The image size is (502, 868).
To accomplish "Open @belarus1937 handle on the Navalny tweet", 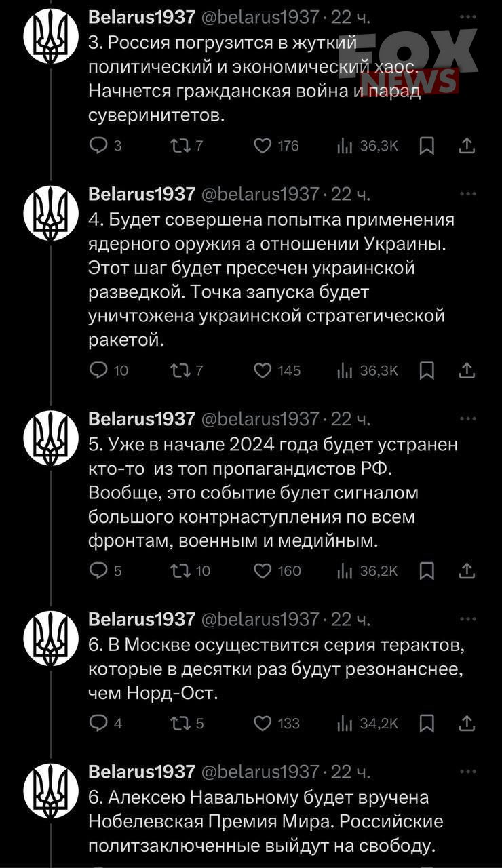I will 260,772.
